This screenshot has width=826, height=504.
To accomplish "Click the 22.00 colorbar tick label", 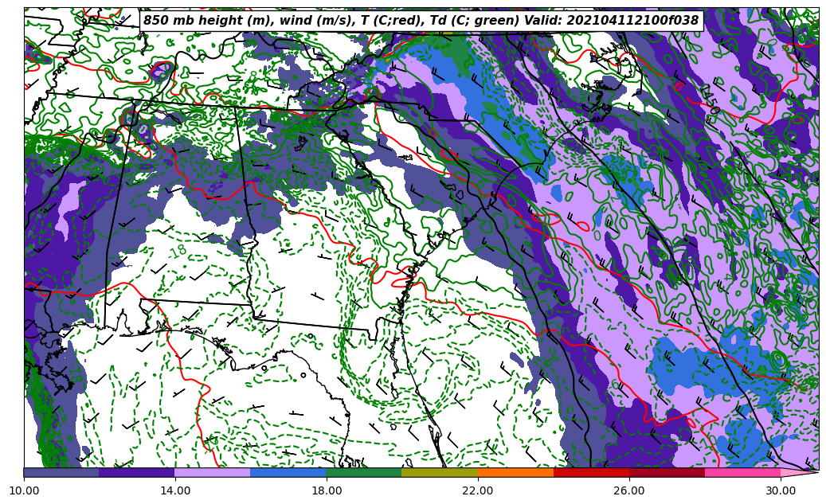I will point(478,490).
